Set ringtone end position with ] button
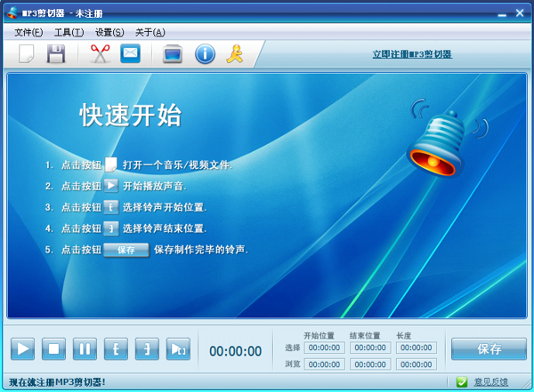The height and width of the screenshot is (392, 534). pos(147,349)
